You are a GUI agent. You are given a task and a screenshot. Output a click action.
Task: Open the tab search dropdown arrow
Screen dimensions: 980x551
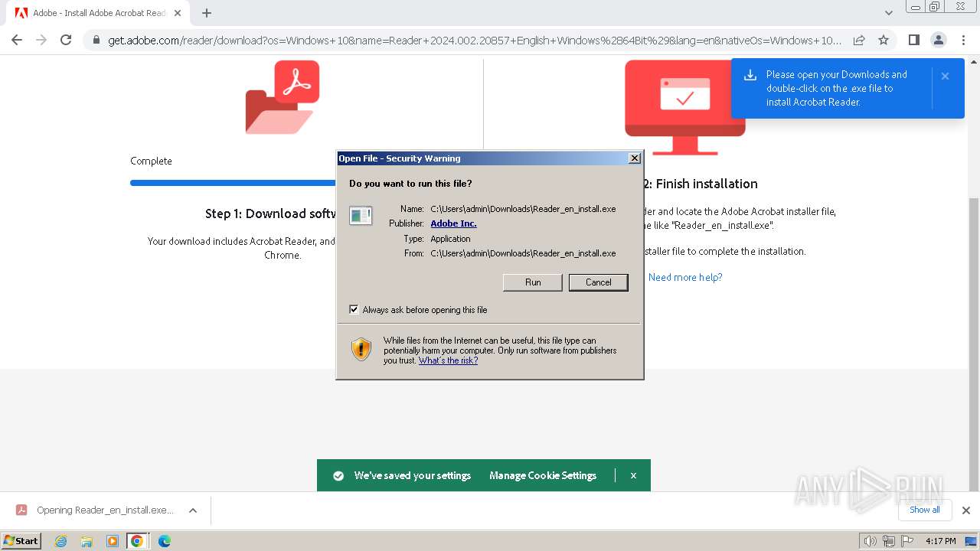click(889, 13)
